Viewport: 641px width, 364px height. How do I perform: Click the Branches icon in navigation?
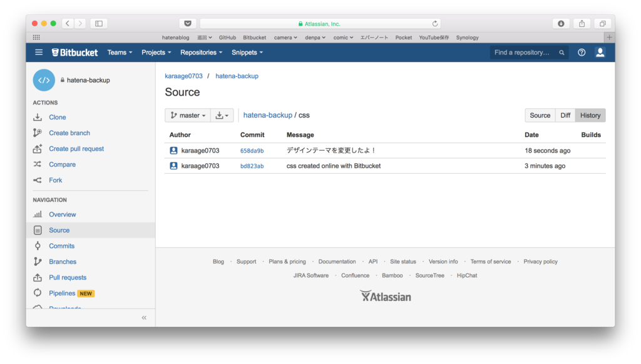[38, 261]
